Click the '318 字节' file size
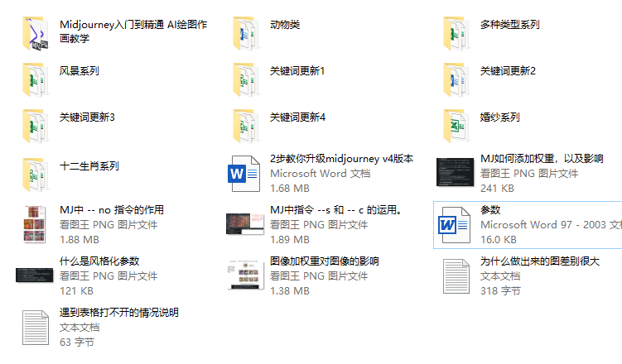622x364 pixels. click(x=500, y=291)
